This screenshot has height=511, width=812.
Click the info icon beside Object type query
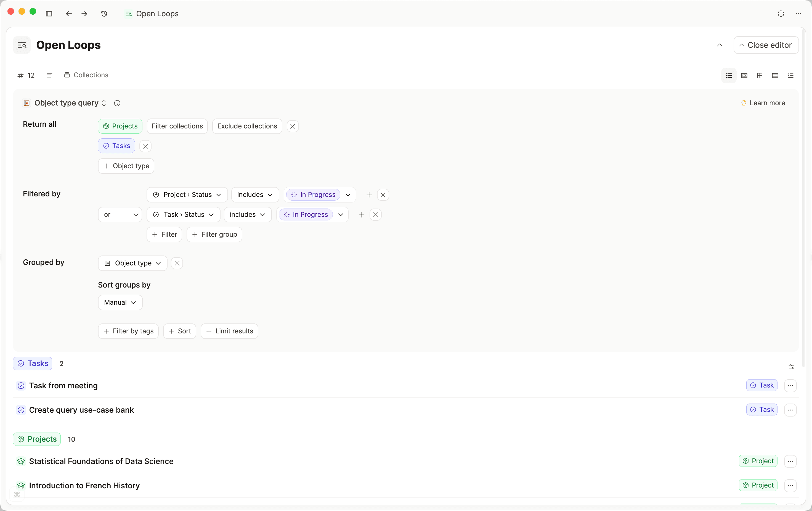click(x=117, y=103)
